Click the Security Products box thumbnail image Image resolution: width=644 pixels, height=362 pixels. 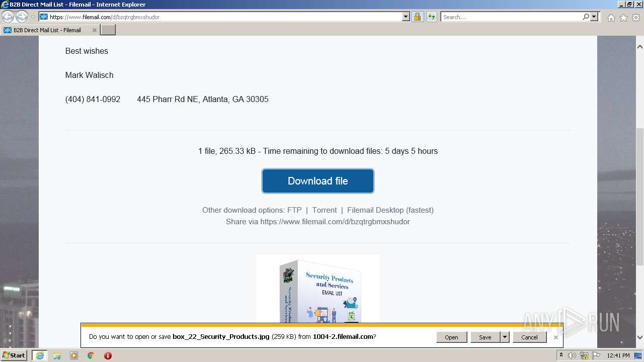318,289
